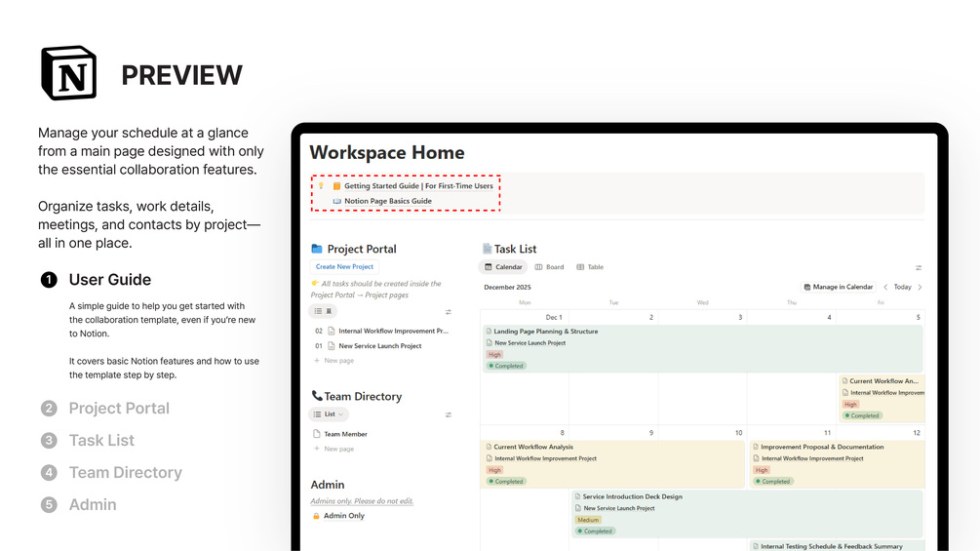Image resolution: width=980 pixels, height=551 pixels.
Task: Click the December 2025 month label
Action: pyautogui.click(x=507, y=288)
